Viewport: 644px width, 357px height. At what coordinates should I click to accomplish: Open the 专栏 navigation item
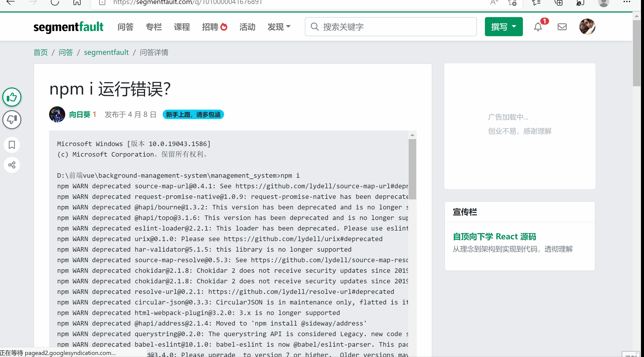154,27
